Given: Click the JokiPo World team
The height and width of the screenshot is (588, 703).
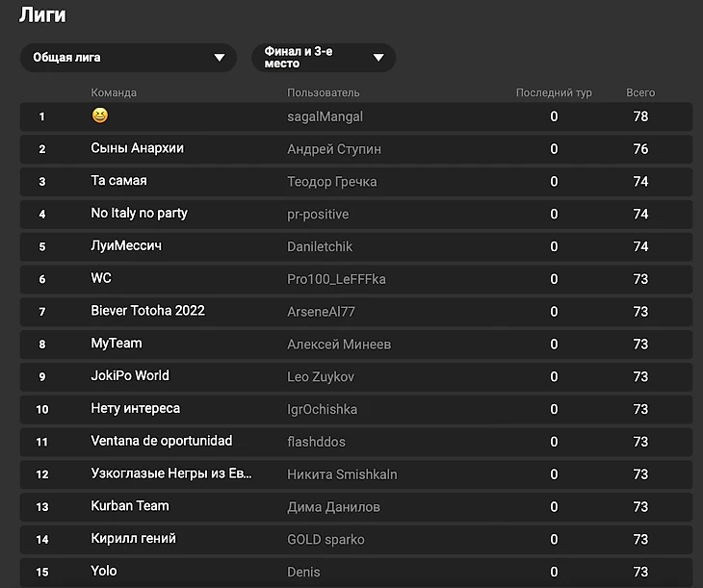Looking at the screenshot, I should (129, 376).
